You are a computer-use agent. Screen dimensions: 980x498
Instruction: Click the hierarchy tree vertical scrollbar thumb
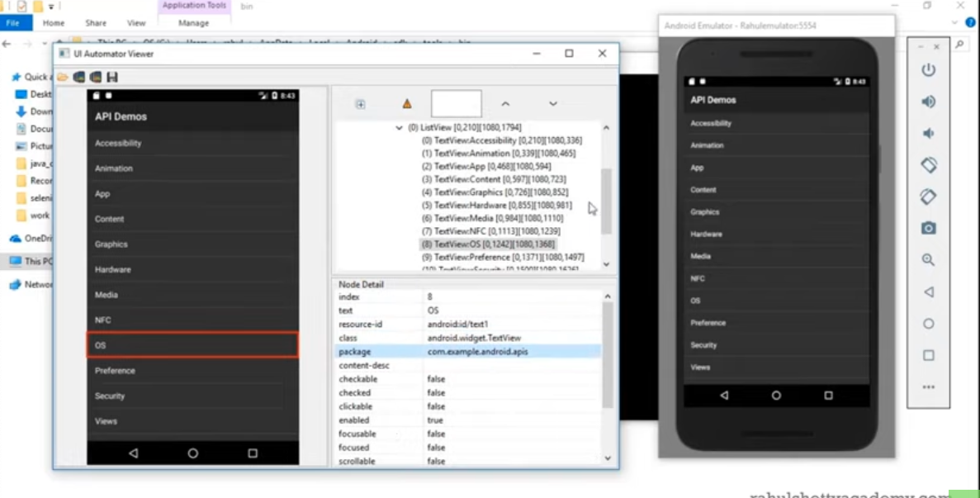tap(606, 202)
